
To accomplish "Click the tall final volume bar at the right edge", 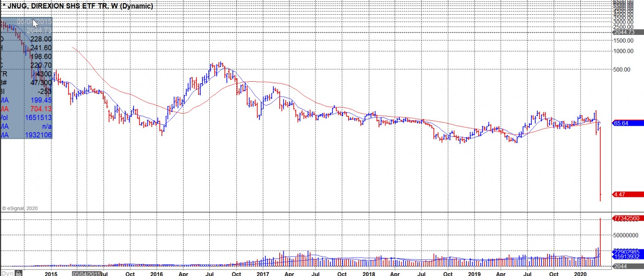I will pos(600,242).
